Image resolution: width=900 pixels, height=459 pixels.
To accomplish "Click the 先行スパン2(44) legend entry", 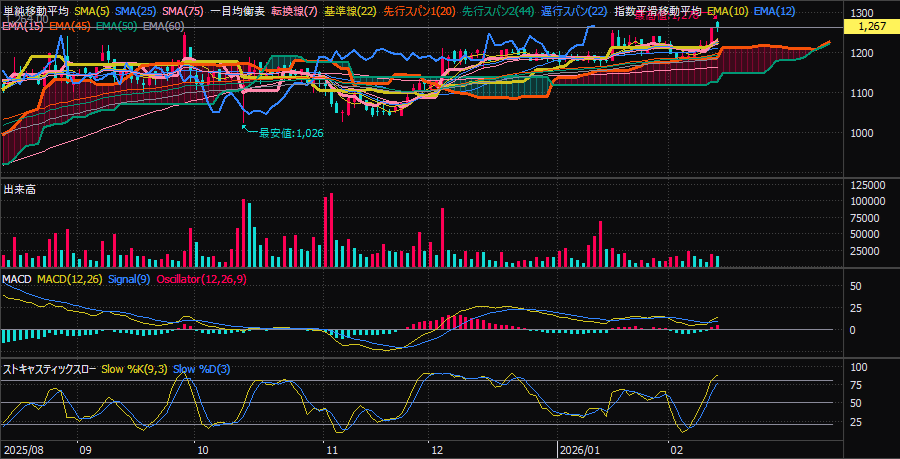I will click(497, 11).
